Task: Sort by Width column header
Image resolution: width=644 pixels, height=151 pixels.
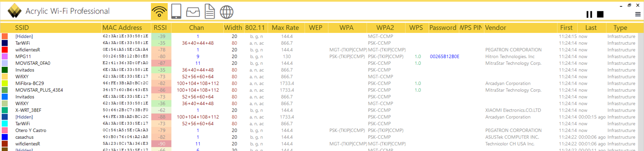Action: pos(233,27)
